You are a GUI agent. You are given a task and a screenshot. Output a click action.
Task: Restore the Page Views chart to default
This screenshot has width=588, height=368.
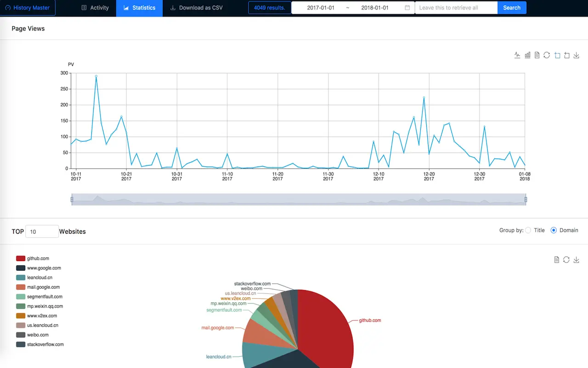547,55
